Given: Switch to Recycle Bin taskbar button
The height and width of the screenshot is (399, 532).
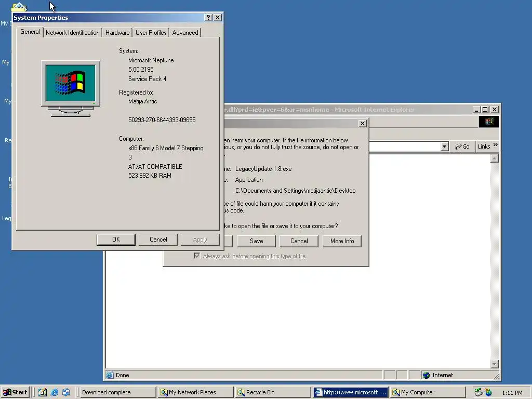Looking at the screenshot, I should pos(273,392).
